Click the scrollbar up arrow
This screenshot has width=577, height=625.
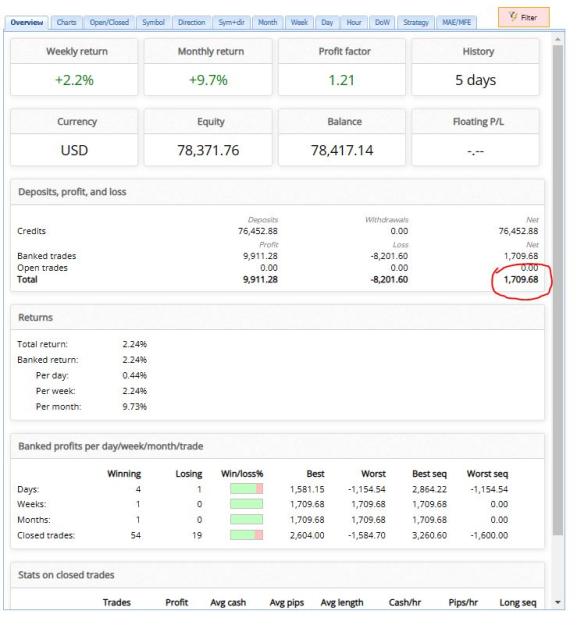point(558,39)
